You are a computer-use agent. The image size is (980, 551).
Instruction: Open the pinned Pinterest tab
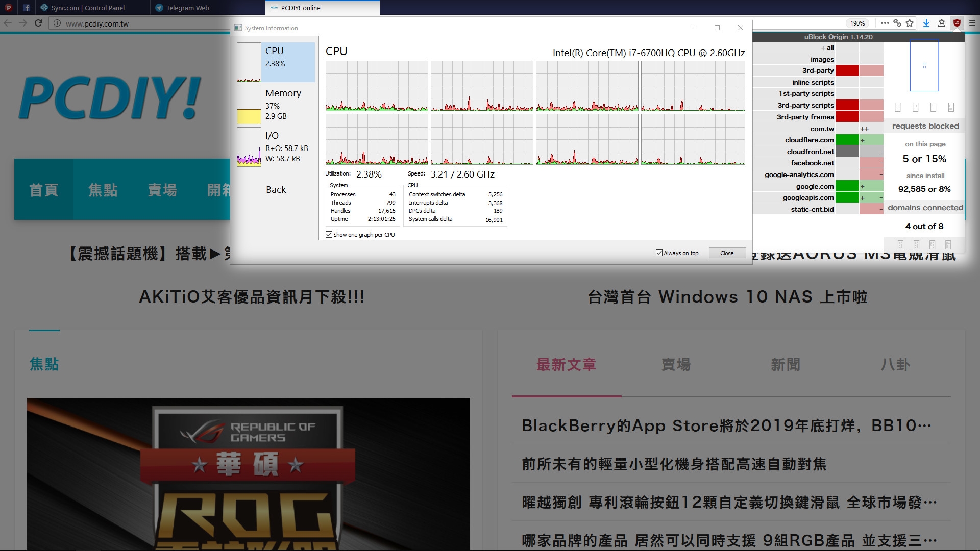pyautogui.click(x=8, y=8)
